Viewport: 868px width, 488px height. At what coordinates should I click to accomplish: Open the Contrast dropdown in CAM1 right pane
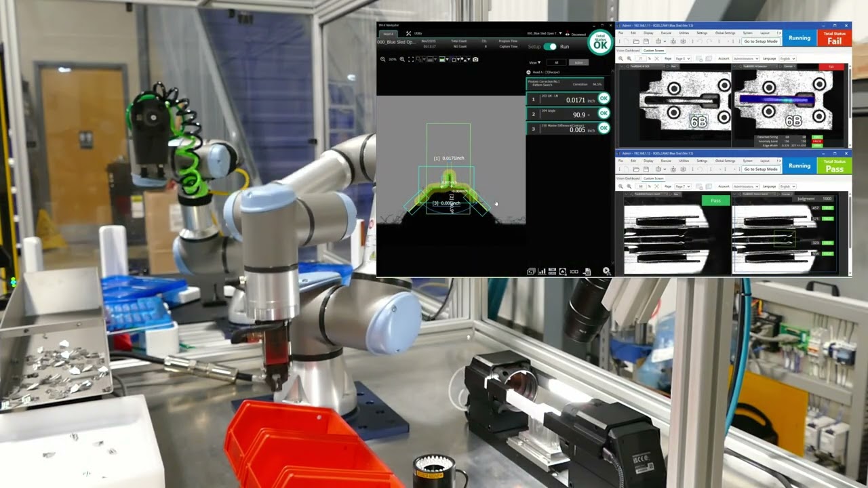tap(789, 66)
